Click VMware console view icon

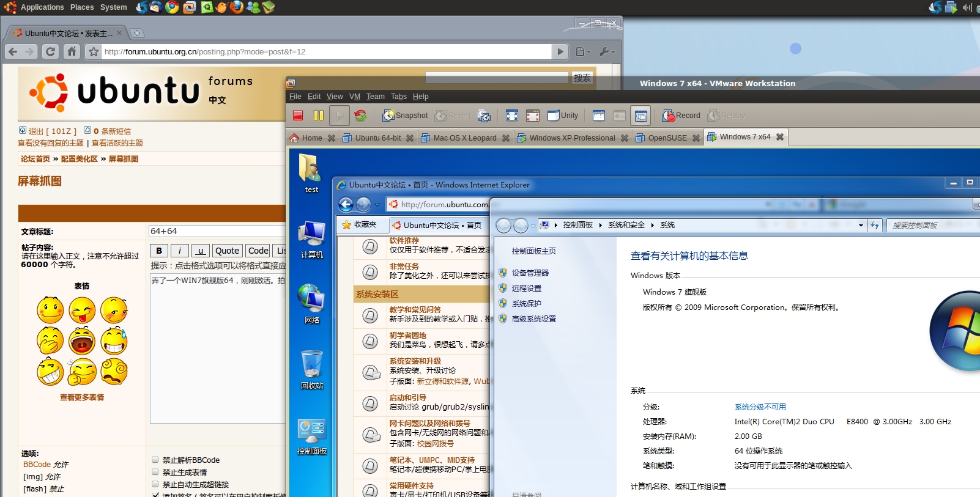[640, 116]
